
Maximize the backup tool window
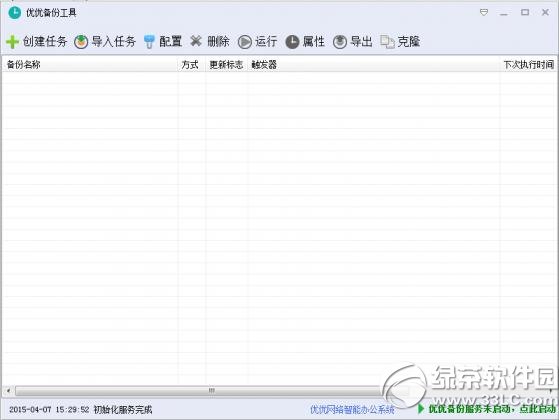click(x=525, y=12)
